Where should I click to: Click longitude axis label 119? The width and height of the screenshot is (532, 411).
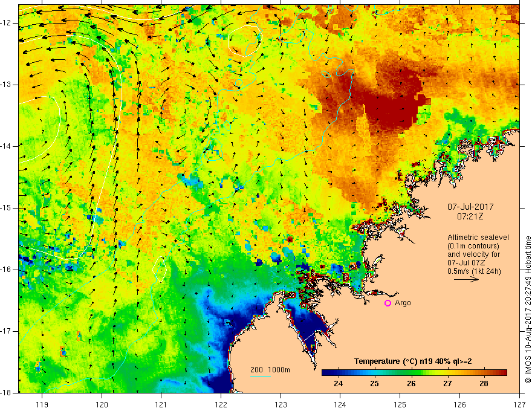point(42,404)
